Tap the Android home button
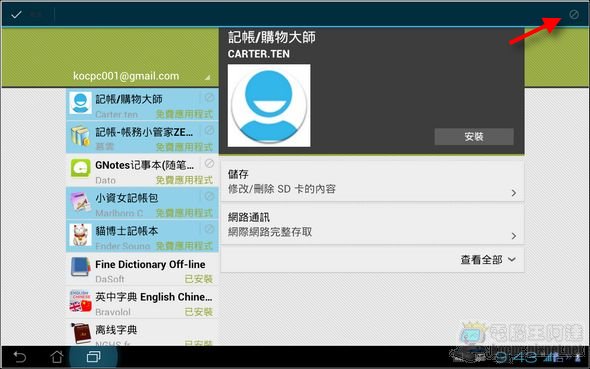Viewport: 590px width, 369px height. click(57, 357)
